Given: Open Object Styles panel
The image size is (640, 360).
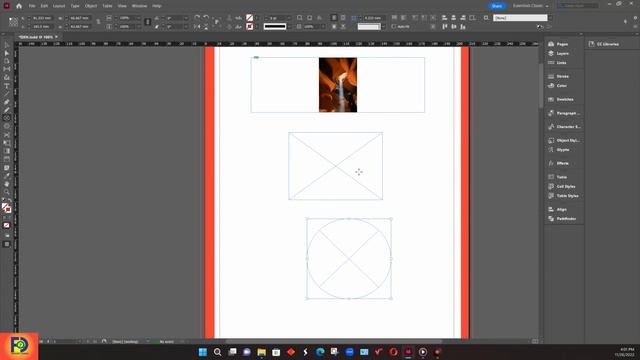Looking at the screenshot, I should click(x=564, y=140).
